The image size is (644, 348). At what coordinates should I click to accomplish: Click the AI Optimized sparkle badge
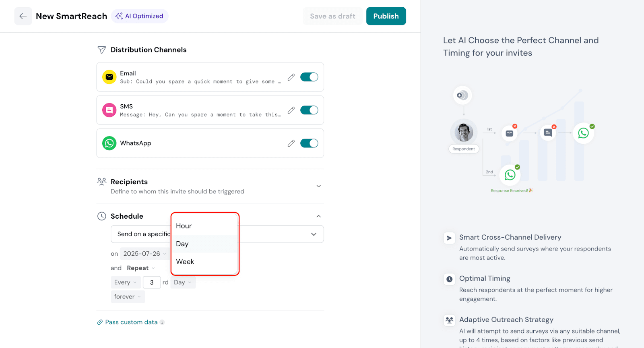(140, 16)
